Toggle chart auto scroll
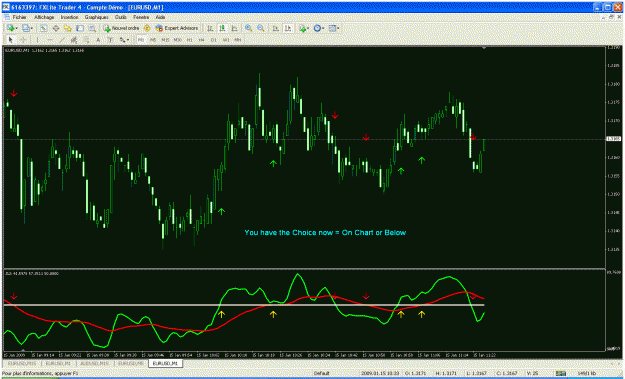The height and width of the screenshot is (379, 625). (275, 28)
